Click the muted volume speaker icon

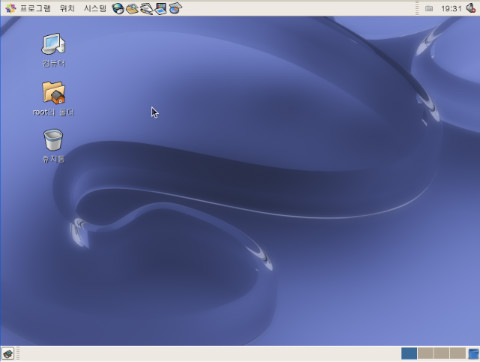pyautogui.click(x=471, y=8)
